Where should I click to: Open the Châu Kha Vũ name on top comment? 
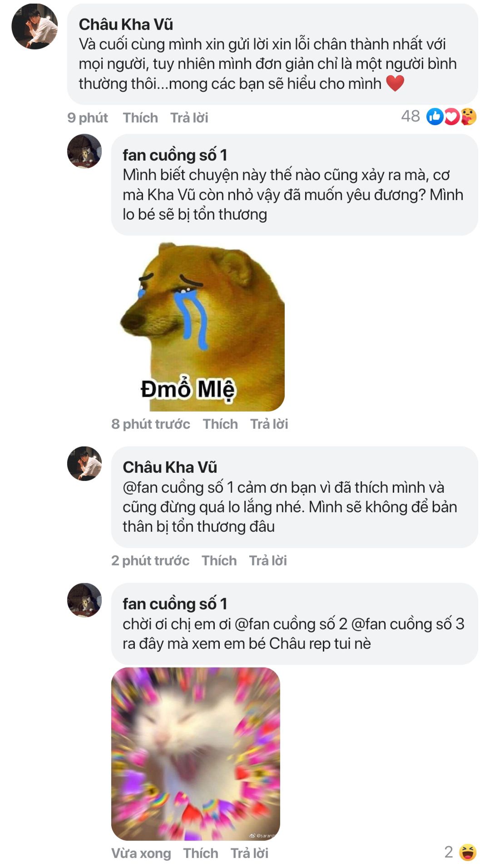tap(126, 25)
